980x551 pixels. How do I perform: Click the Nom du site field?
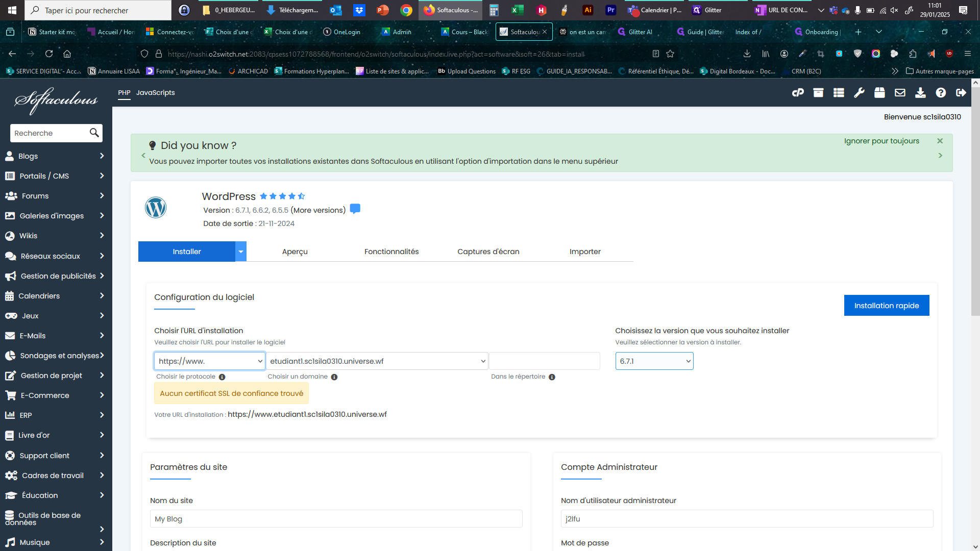[336, 518]
